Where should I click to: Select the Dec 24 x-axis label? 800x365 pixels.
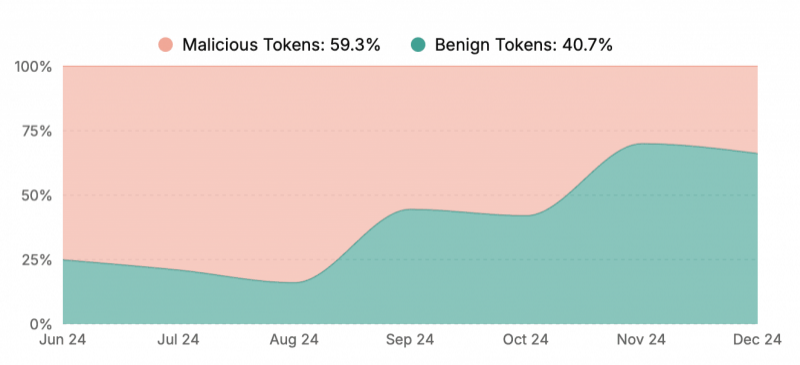click(x=757, y=340)
